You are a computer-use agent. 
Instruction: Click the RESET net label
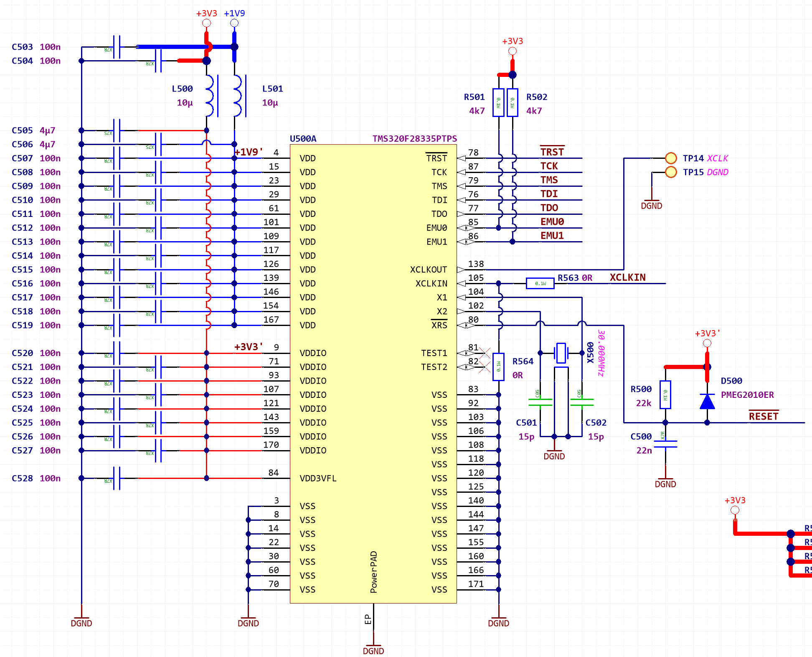click(764, 416)
